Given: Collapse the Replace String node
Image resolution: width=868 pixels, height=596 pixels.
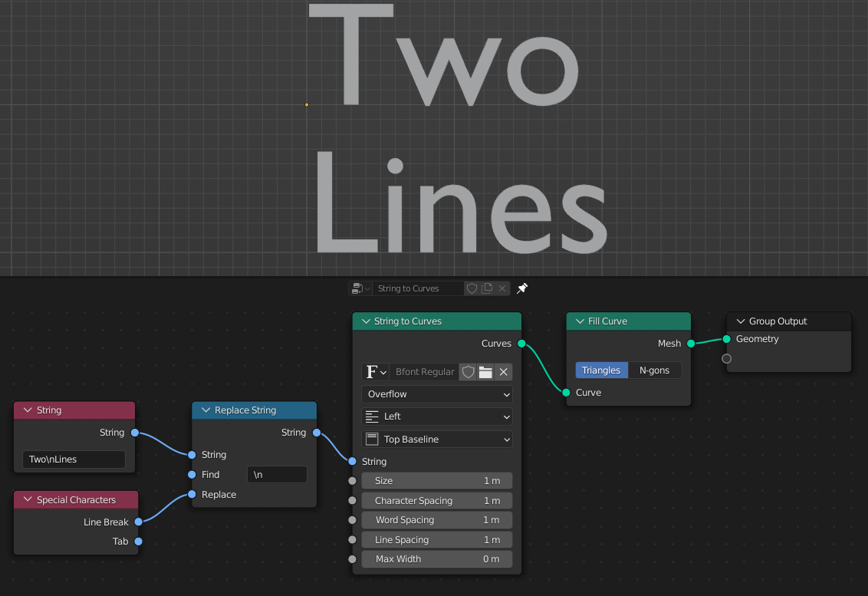Looking at the screenshot, I should 205,410.
